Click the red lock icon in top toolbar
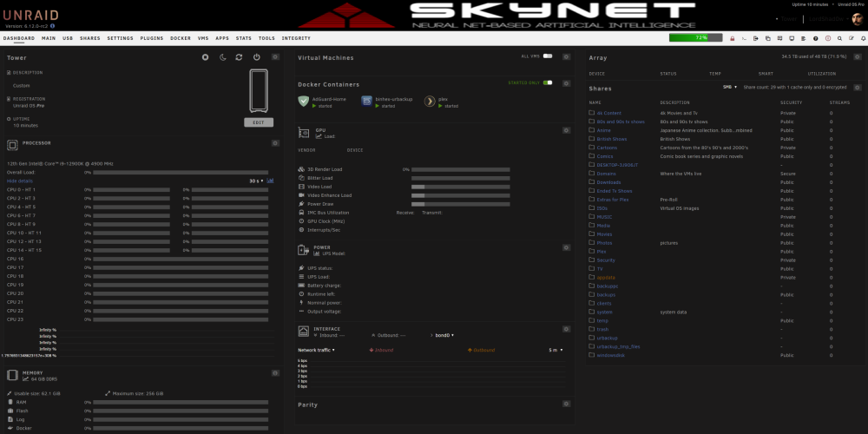Image resolution: width=868 pixels, height=434 pixels. (733, 39)
